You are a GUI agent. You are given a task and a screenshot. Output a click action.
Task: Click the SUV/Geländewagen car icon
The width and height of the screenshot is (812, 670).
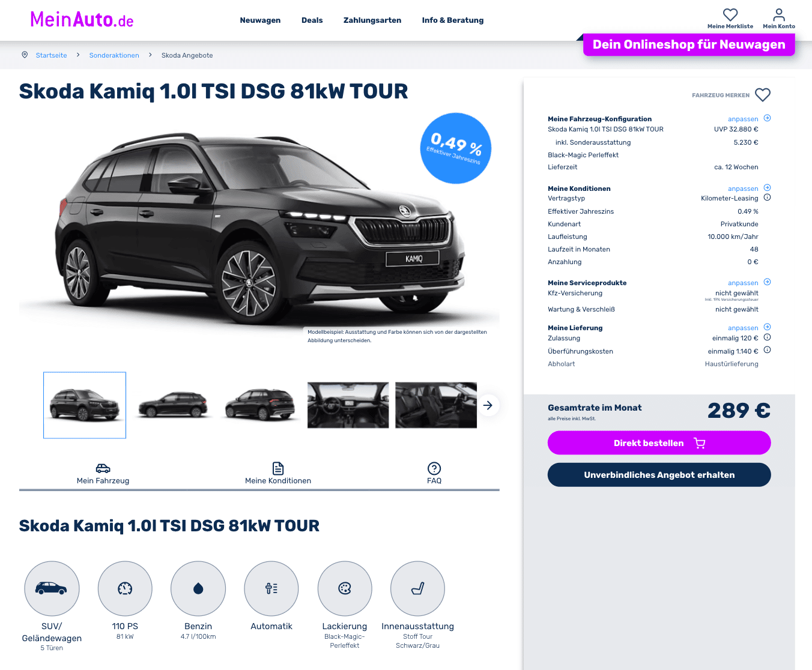tap(52, 588)
